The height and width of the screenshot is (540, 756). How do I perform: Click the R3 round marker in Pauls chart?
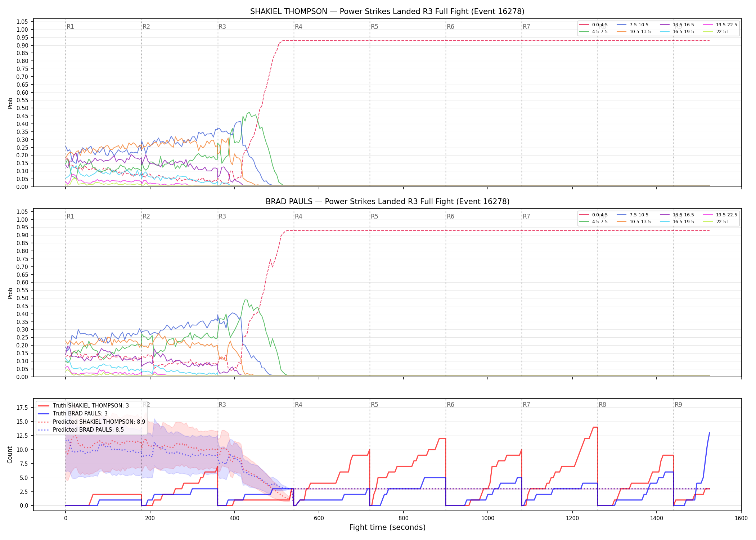(x=222, y=216)
